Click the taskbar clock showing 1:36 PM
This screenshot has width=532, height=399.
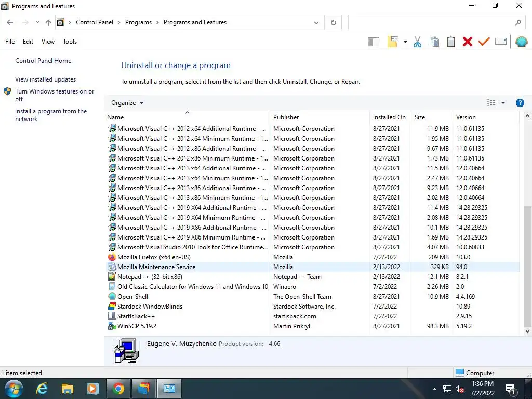483,389
